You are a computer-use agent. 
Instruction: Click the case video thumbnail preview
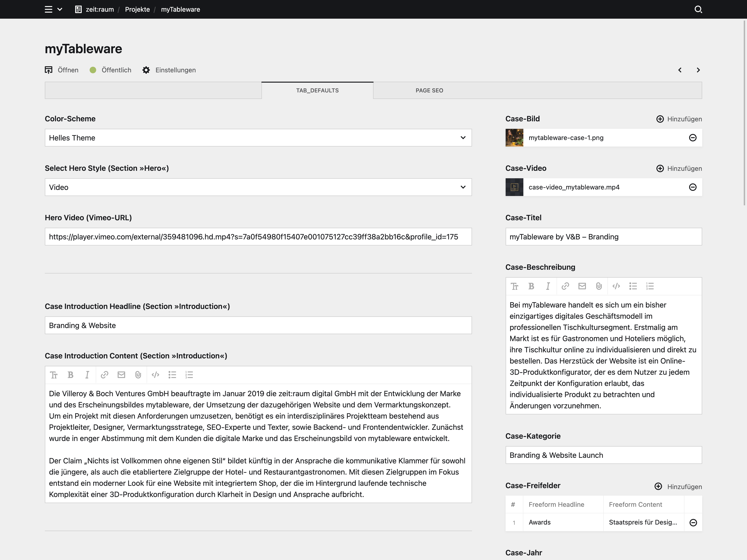tap(514, 187)
